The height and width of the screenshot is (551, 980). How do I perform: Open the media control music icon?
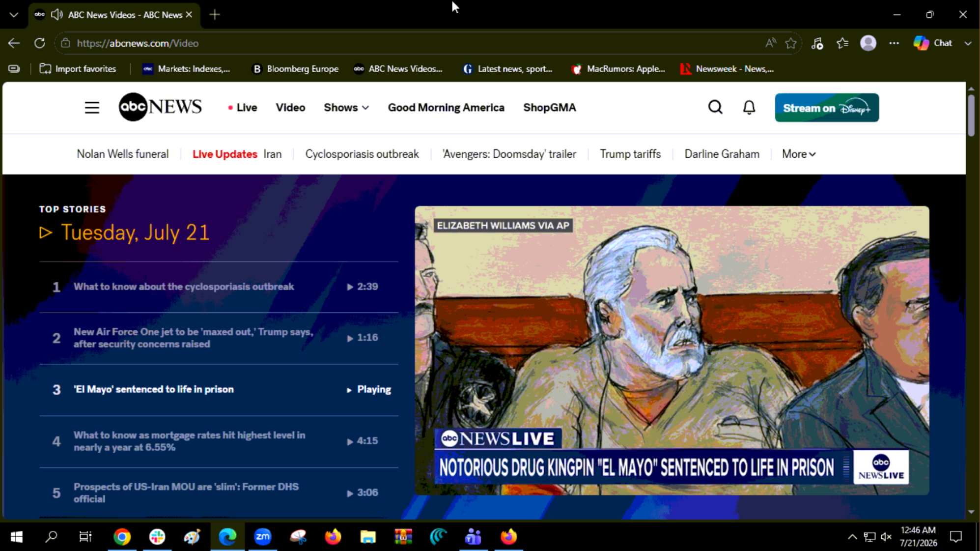[x=817, y=43]
